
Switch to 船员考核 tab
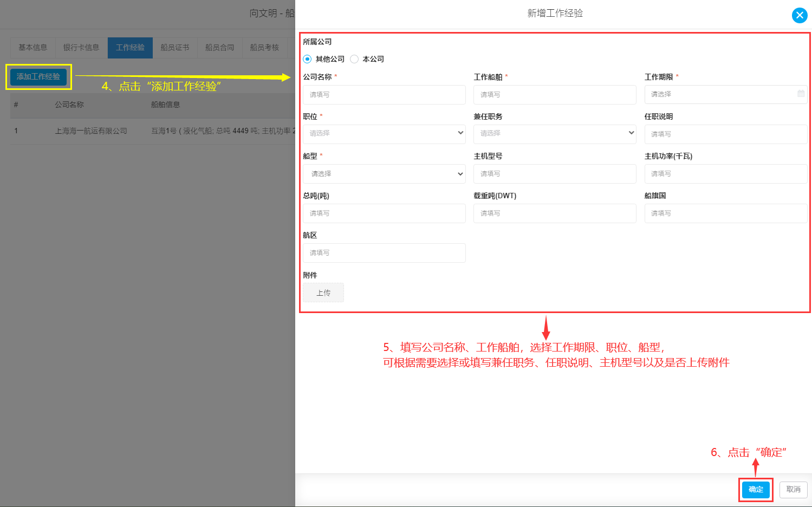[x=264, y=48]
